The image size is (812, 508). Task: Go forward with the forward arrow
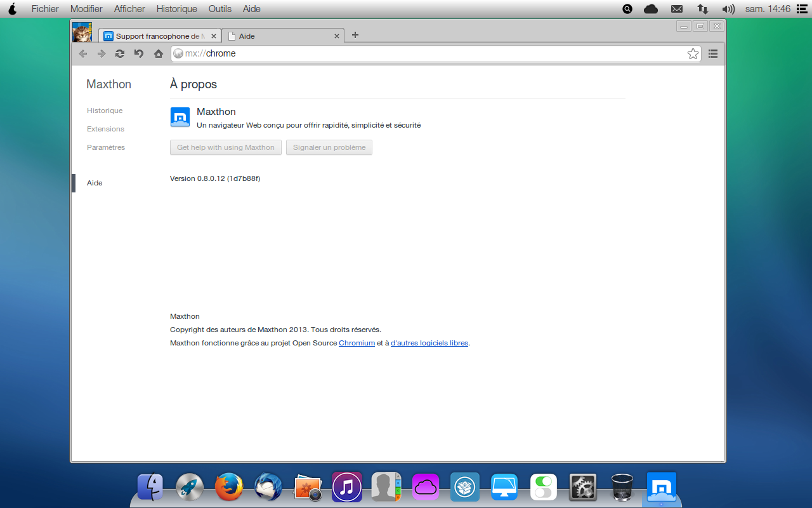click(x=101, y=54)
